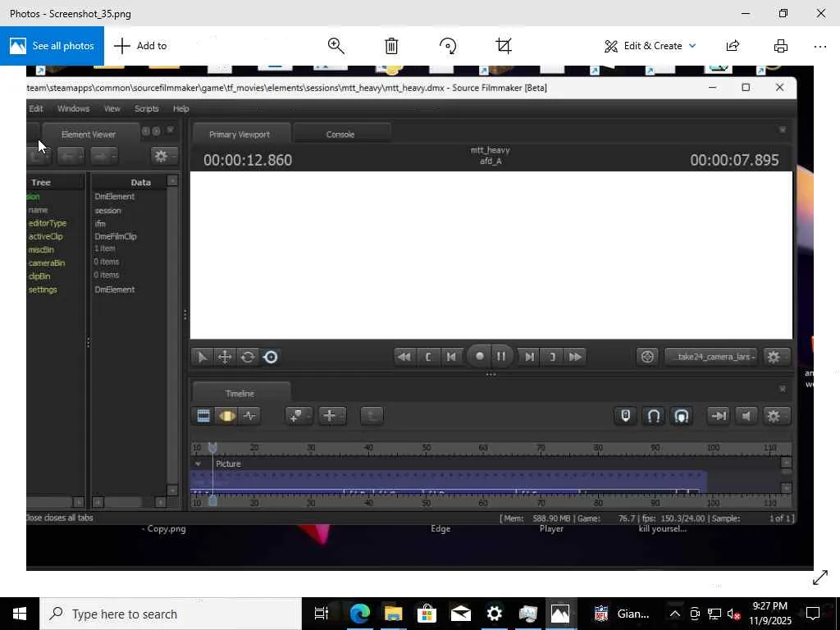Select the activeClip tree row
Image resolution: width=840 pixels, height=630 pixels.
46,236
